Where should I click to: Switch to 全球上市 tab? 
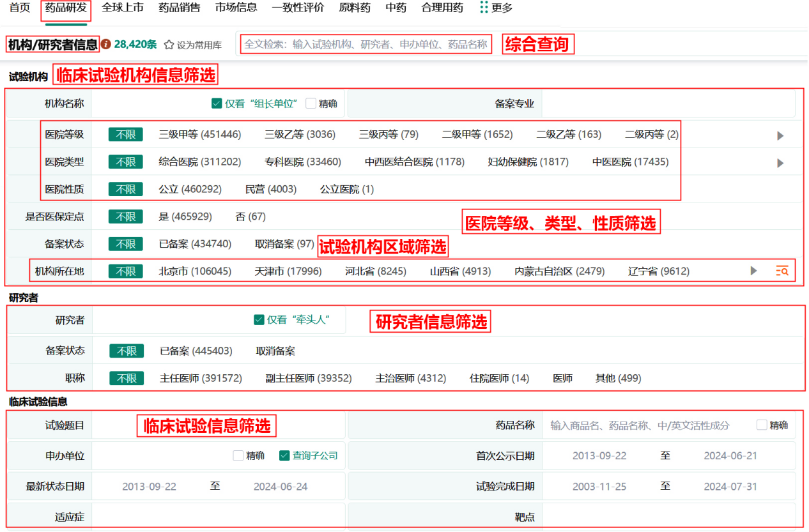(x=123, y=8)
